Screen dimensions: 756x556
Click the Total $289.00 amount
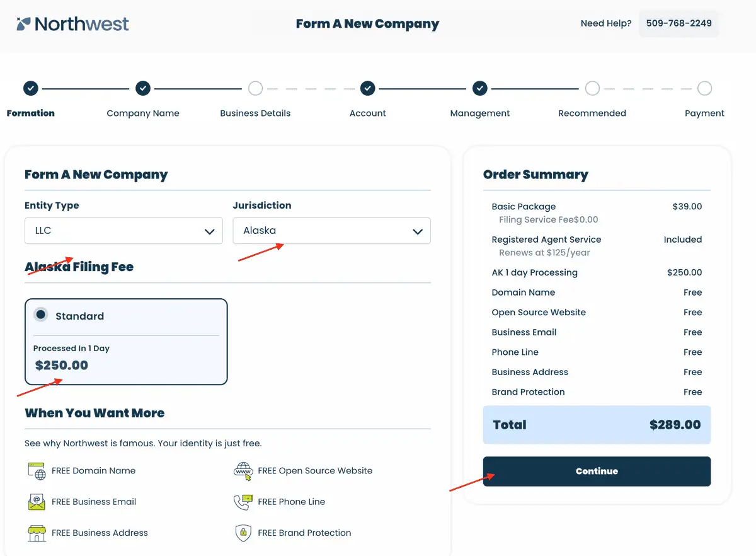click(x=675, y=425)
